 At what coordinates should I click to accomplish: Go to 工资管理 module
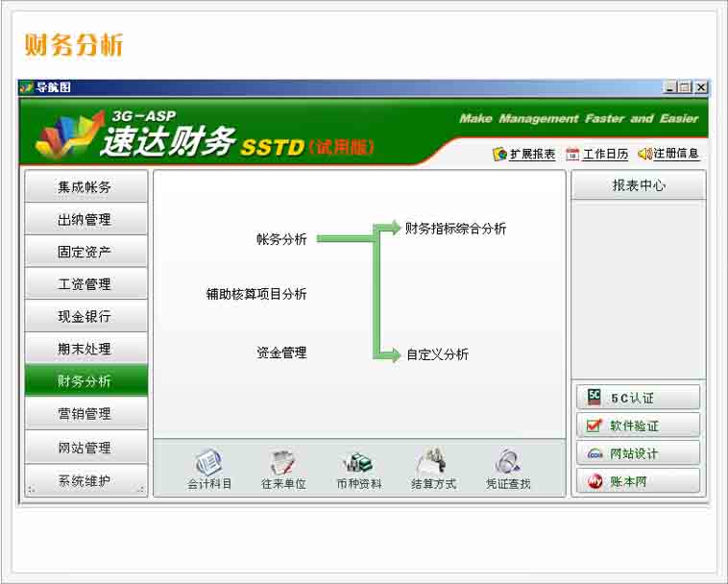coord(85,284)
